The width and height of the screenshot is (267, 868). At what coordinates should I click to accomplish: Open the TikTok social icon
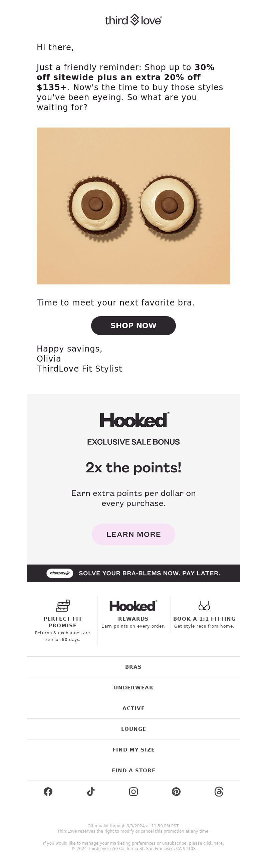click(x=91, y=792)
